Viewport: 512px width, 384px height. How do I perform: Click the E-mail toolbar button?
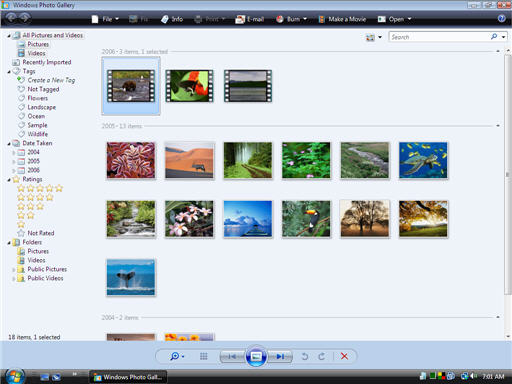[x=250, y=19]
